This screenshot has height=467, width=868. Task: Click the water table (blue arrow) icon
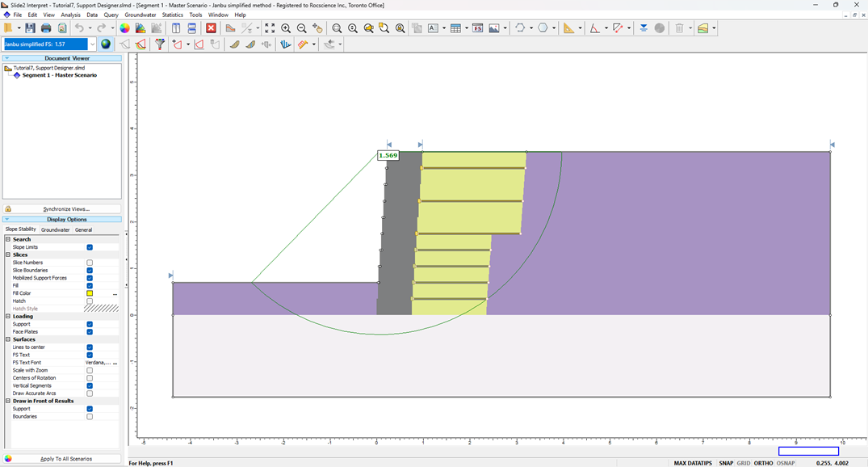point(644,28)
